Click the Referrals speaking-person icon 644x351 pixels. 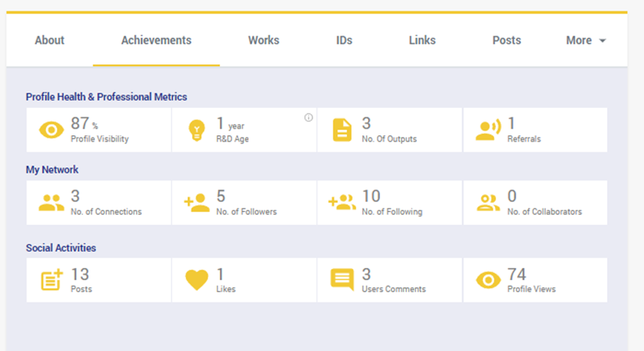click(488, 130)
